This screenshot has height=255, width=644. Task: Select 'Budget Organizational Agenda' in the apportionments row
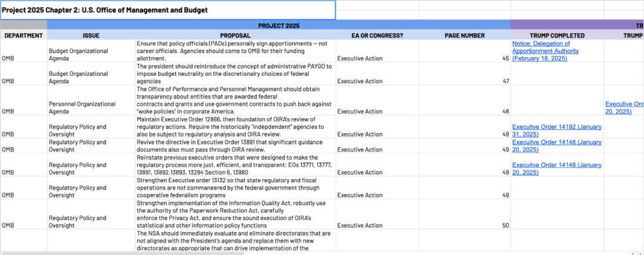click(91, 51)
